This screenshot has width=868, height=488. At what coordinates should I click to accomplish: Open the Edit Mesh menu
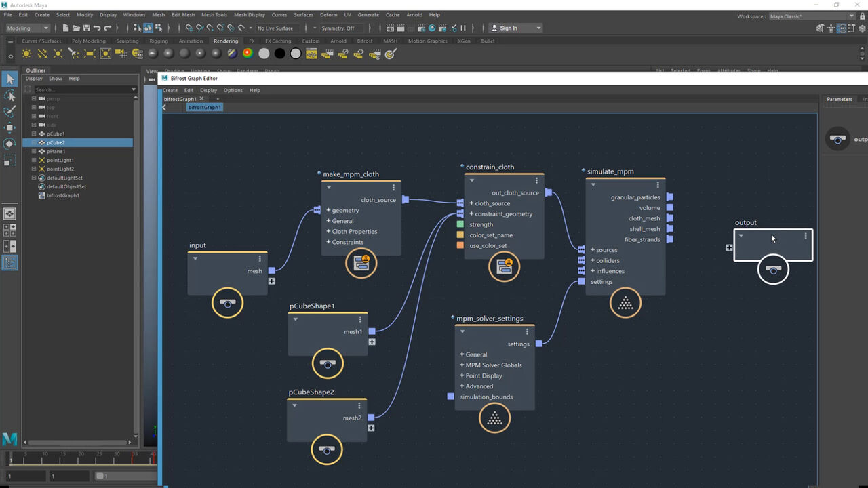[182, 14]
